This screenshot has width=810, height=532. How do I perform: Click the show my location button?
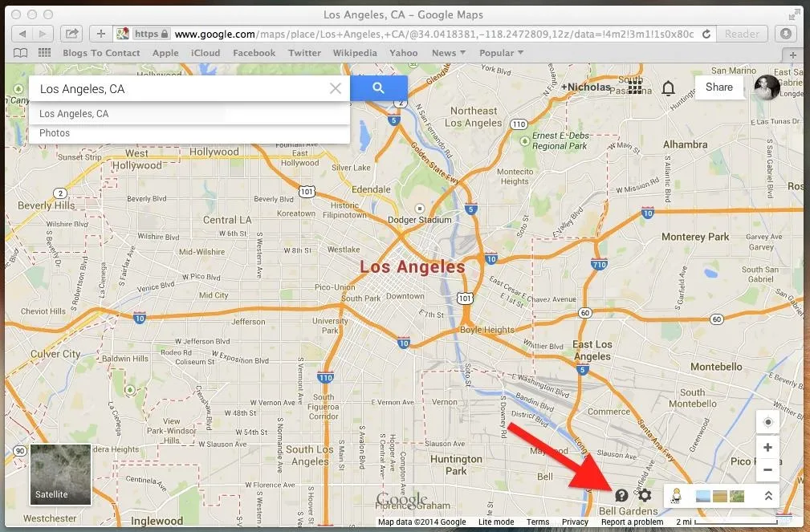pos(767,423)
